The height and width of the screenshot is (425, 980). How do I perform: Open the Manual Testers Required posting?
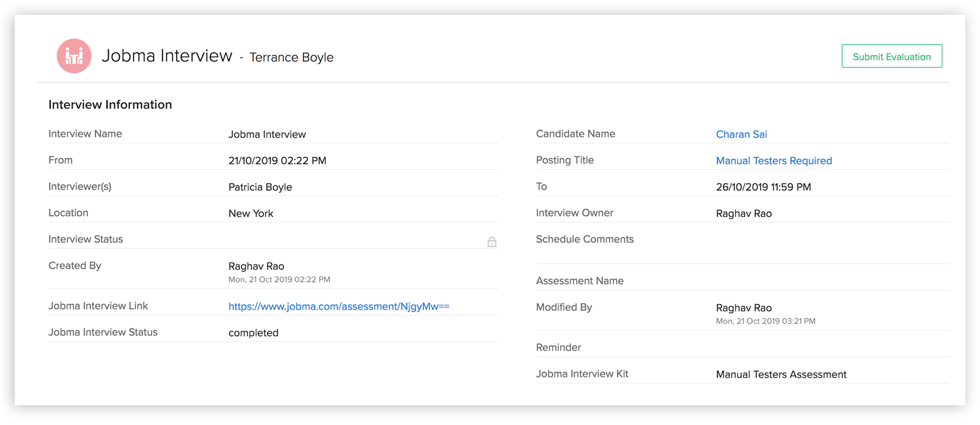[x=774, y=161]
